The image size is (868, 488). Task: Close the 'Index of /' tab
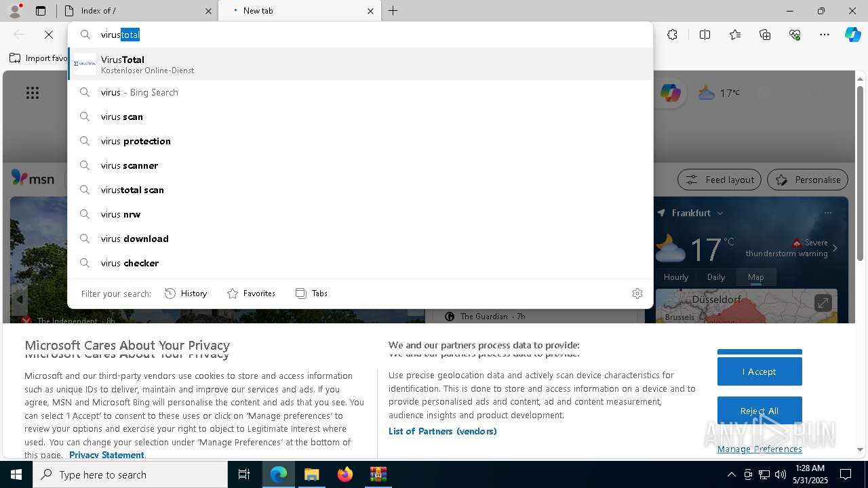pos(208,11)
